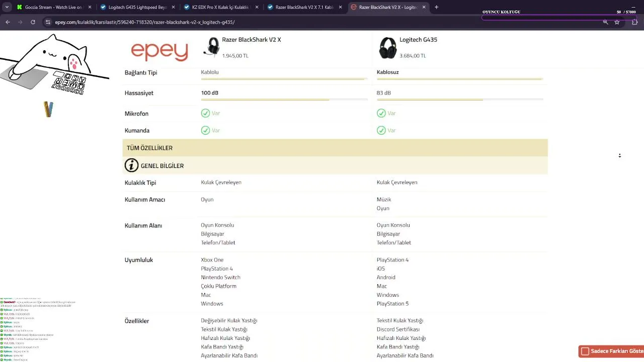Click PlayStation 5 in Logitech's compatibility list
This screenshot has width=644, height=362.
coord(392,304)
